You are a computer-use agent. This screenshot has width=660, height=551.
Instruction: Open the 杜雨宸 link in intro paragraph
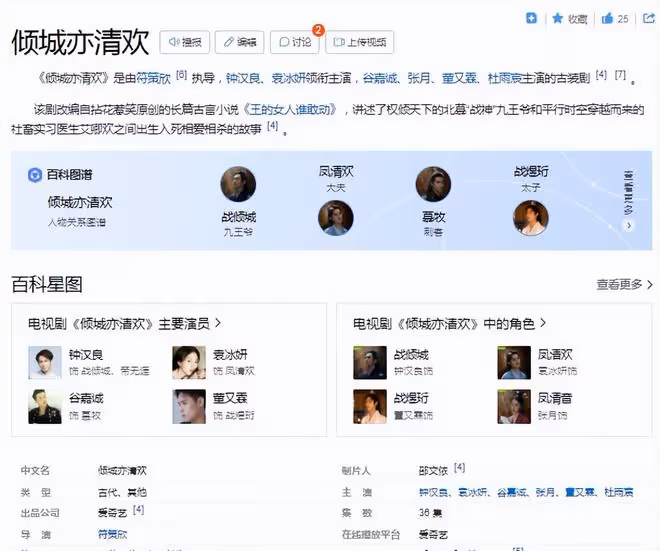pyautogui.click(x=505, y=78)
